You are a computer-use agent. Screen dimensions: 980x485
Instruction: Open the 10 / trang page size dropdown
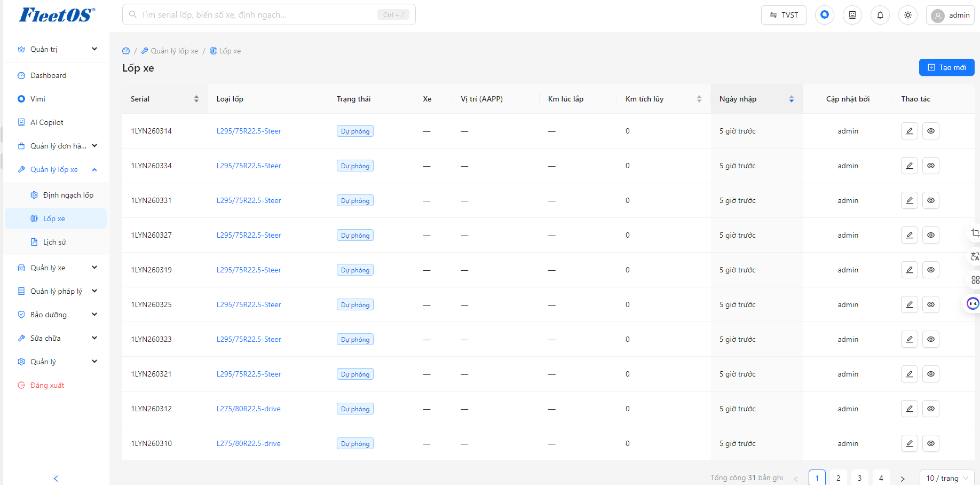coord(947,478)
